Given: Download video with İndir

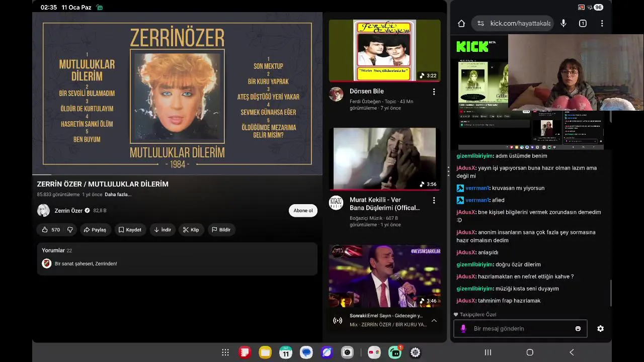Looking at the screenshot, I should 163,230.
